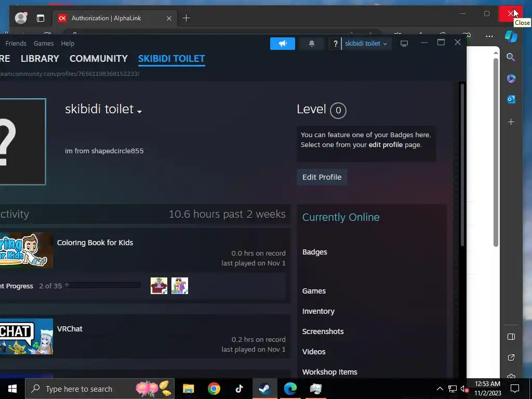
Task: Open the Videos link
Action: coord(313,352)
